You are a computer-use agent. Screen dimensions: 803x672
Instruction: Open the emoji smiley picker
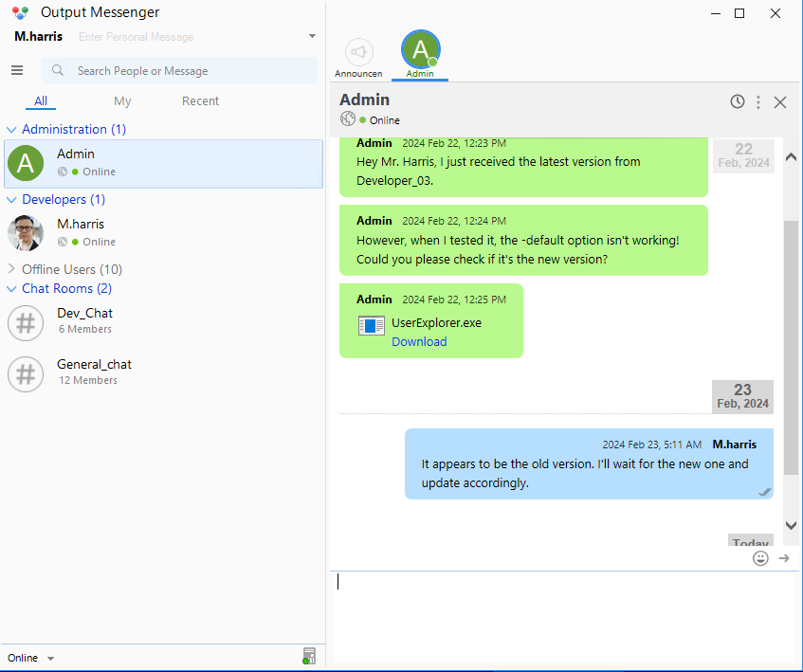tap(760, 558)
